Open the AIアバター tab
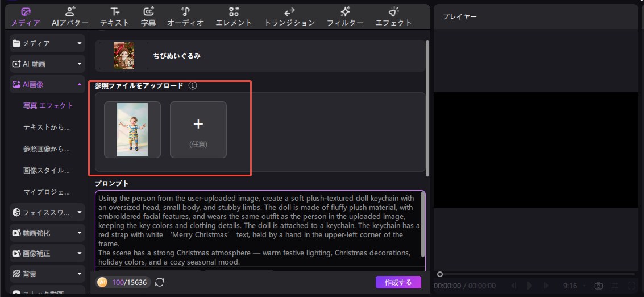The width and height of the screenshot is (644, 297). click(69, 16)
